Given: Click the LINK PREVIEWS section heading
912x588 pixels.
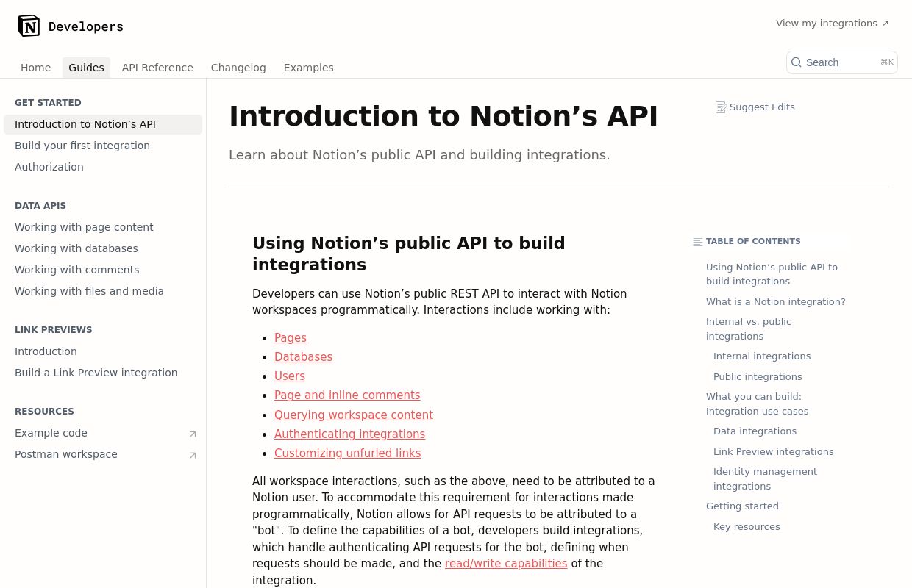Looking at the screenshot, I should pos(54,330).
